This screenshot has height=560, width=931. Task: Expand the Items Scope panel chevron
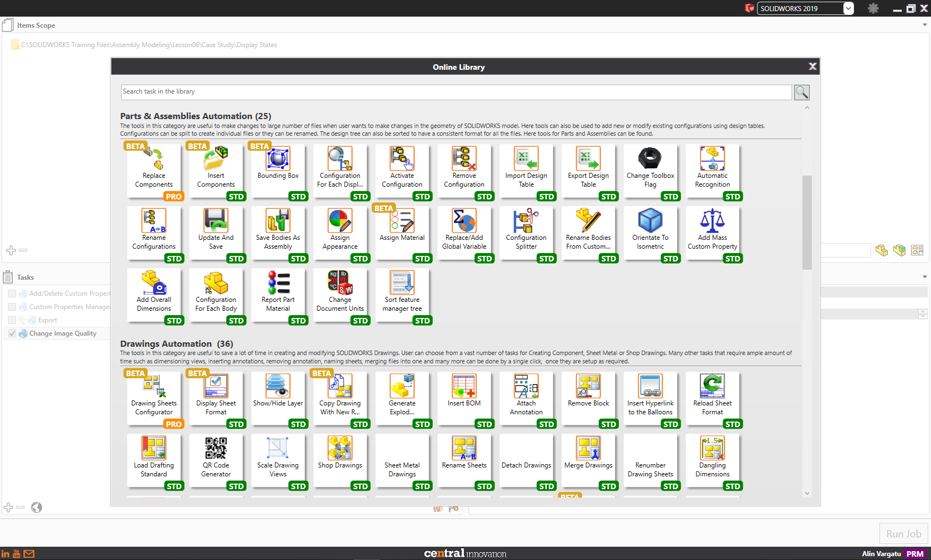pyautogui.click(x=923, y=25)
